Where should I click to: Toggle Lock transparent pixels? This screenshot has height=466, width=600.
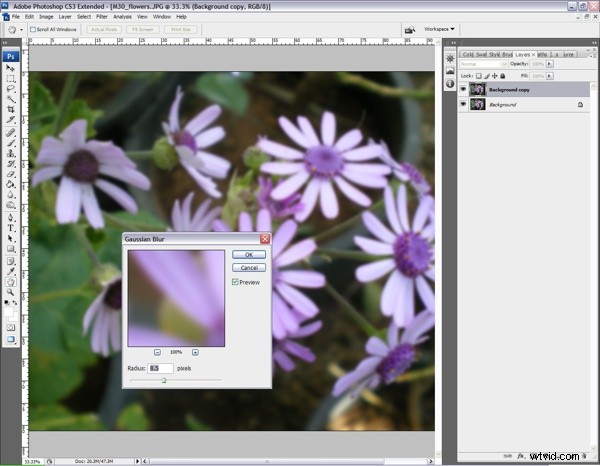(x=478, y=76)
